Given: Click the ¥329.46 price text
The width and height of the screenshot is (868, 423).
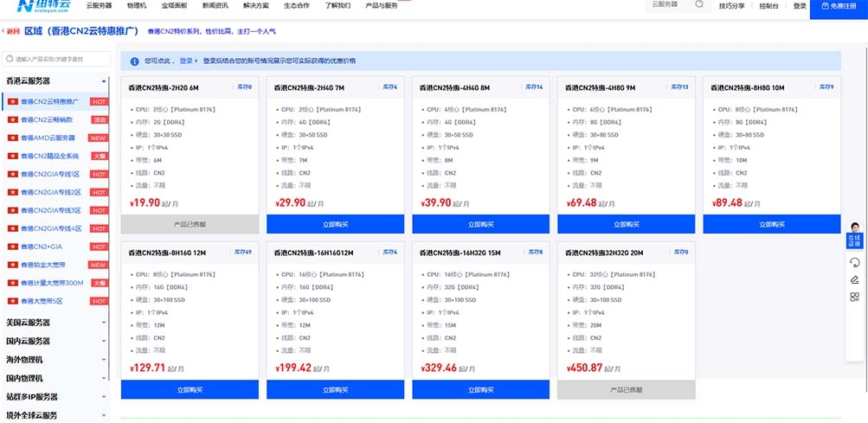Looking at the screenshot, I should (439, 368).
